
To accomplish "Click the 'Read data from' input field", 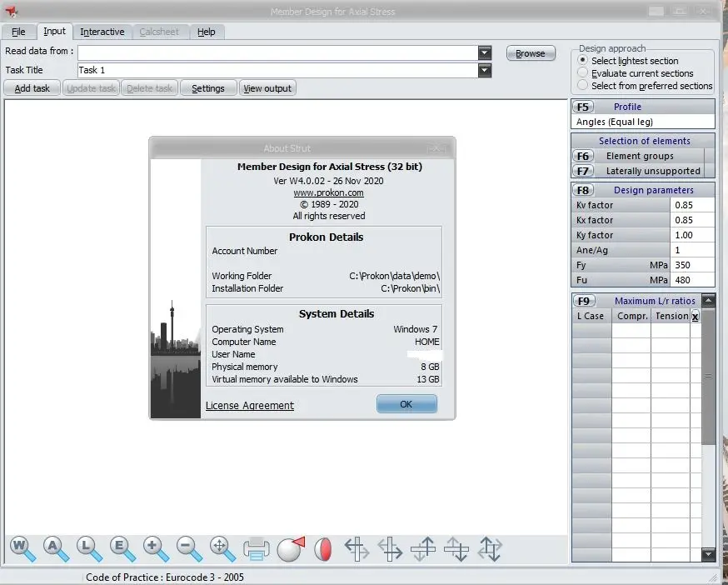I will 277,53.
